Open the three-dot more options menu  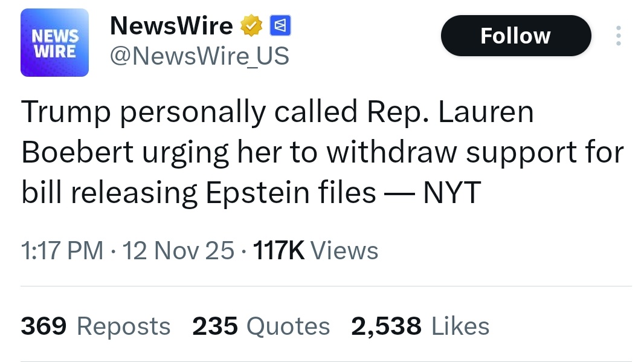[618, 36]
